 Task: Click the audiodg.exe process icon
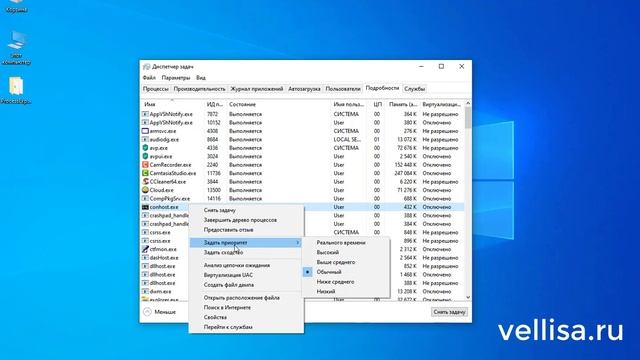[145, 139]
